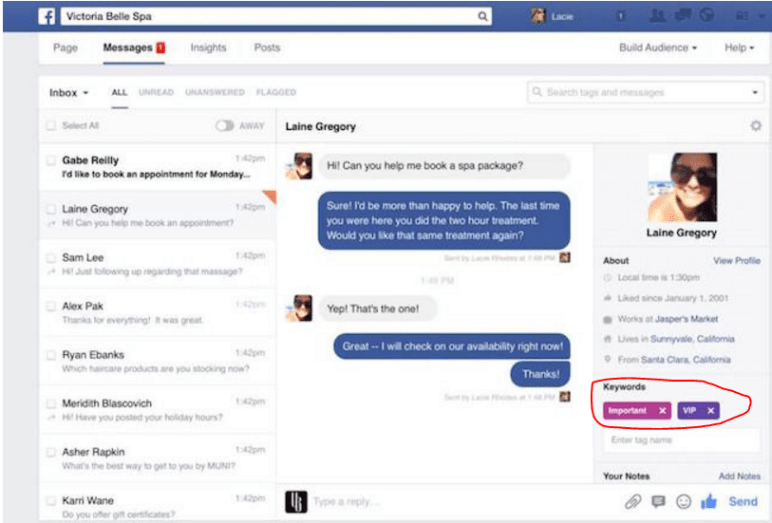Open conversation settings gear icon
The height and width of the screenshot is (523, 772).
pos(756,127)
